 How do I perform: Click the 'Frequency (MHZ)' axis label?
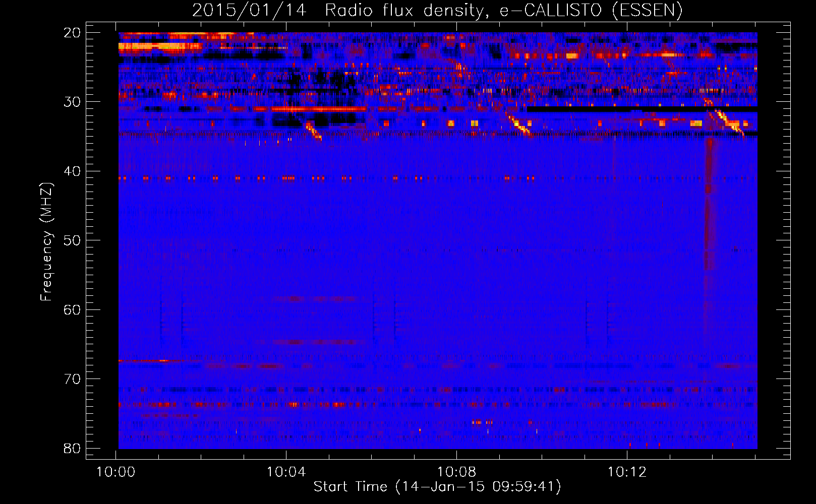pos(46,242)
